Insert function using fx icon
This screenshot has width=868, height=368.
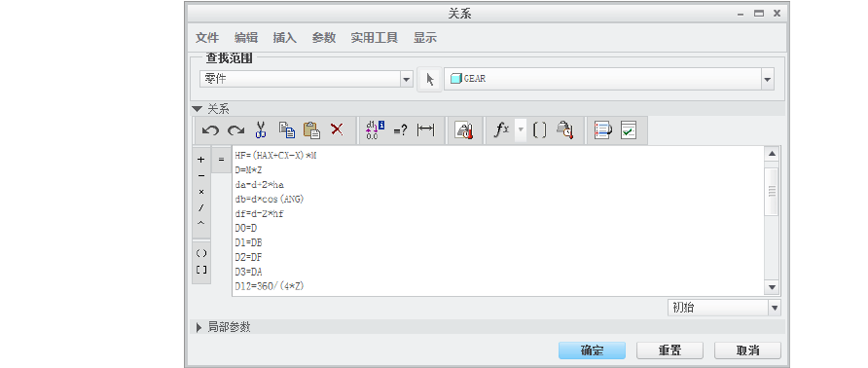click(501, 130)
